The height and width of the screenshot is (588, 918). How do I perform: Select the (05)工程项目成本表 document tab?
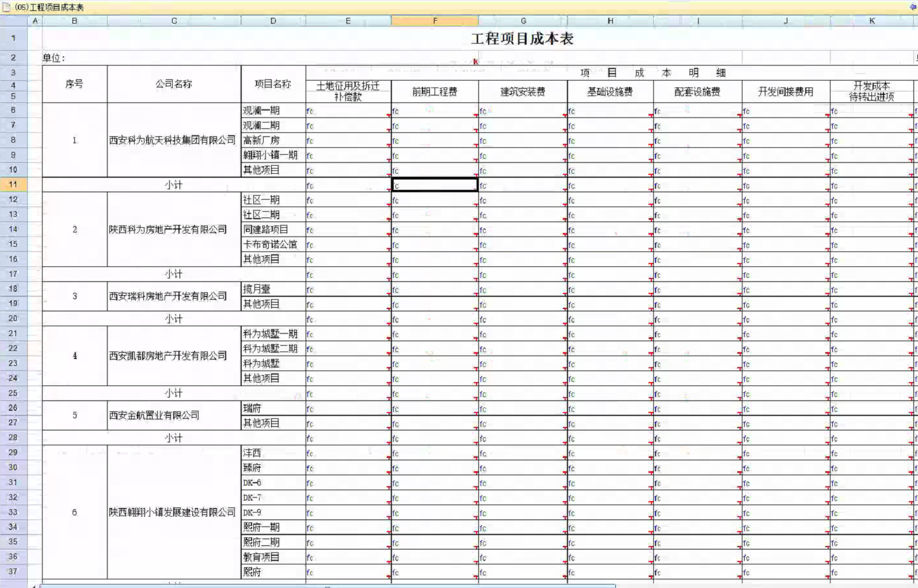[x=49, y=7]
